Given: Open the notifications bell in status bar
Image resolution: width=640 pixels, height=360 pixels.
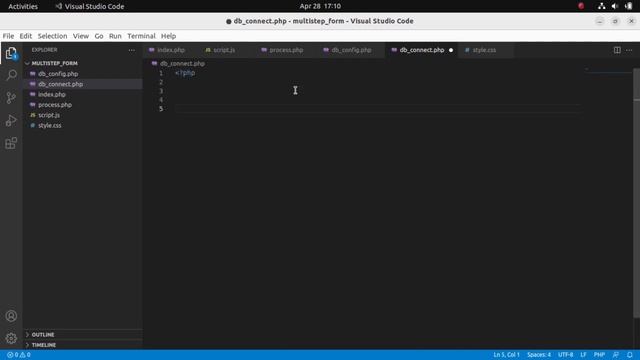Looking at the screenshot, I should pos(630,355).
